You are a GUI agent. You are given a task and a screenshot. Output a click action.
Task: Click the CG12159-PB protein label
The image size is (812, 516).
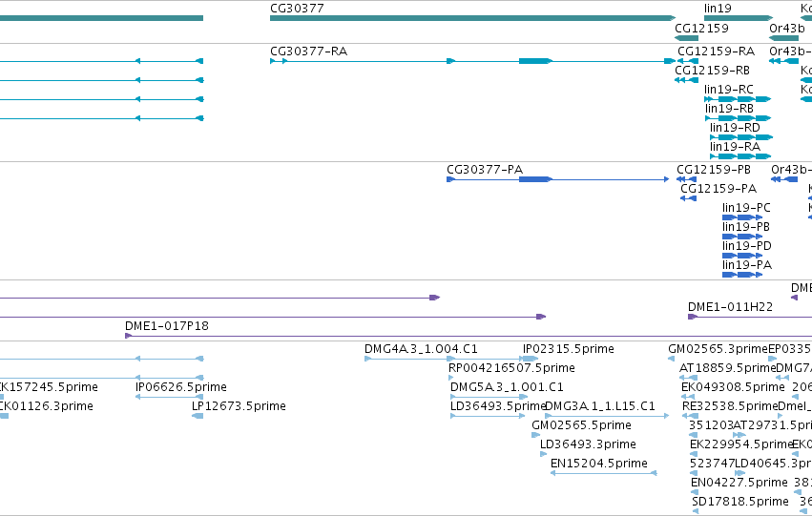[714, 170]
